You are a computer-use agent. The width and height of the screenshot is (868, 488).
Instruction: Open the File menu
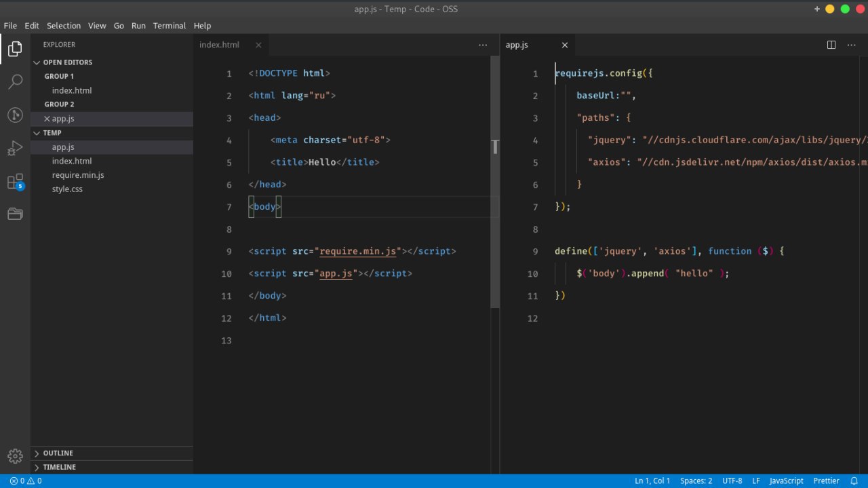[10, 26]
